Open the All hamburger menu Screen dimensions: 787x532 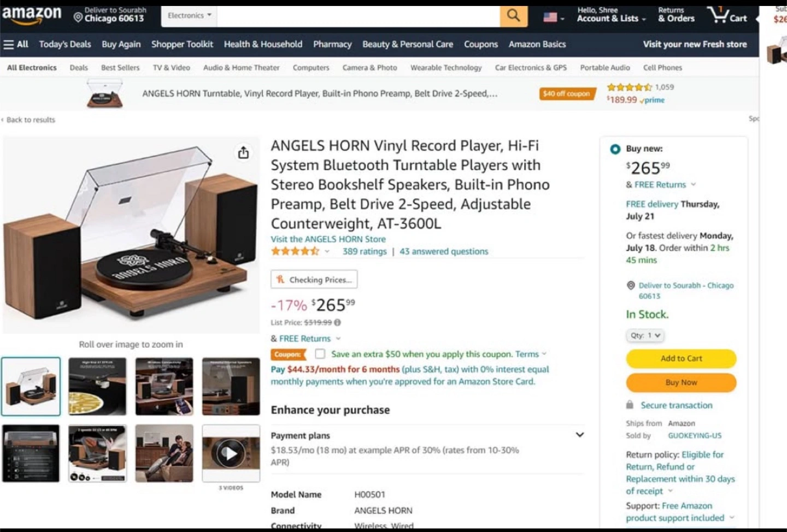(x=16, y=44)
